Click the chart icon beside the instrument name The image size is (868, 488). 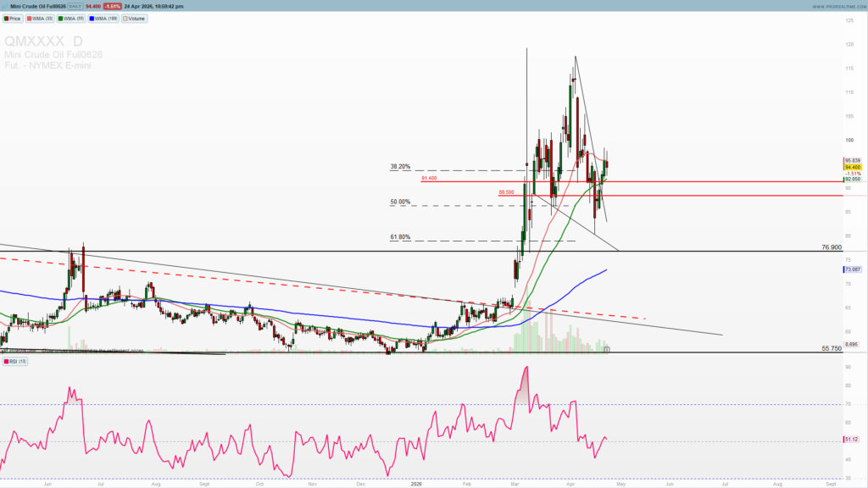(5, 5)
